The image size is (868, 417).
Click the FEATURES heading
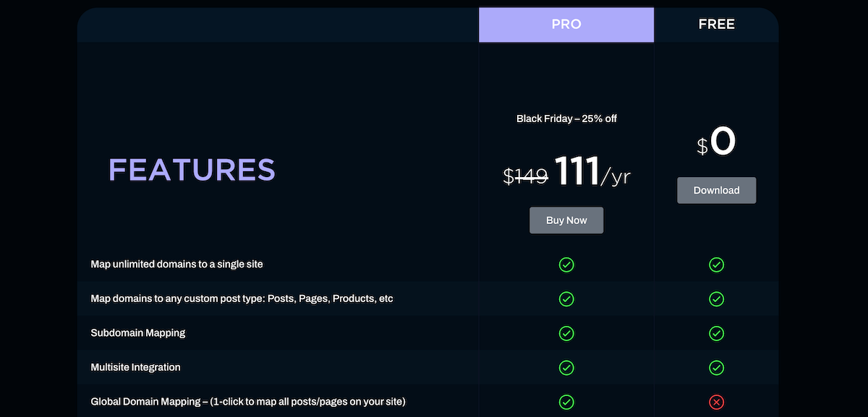pyautogui.click(x=192, y=170)
